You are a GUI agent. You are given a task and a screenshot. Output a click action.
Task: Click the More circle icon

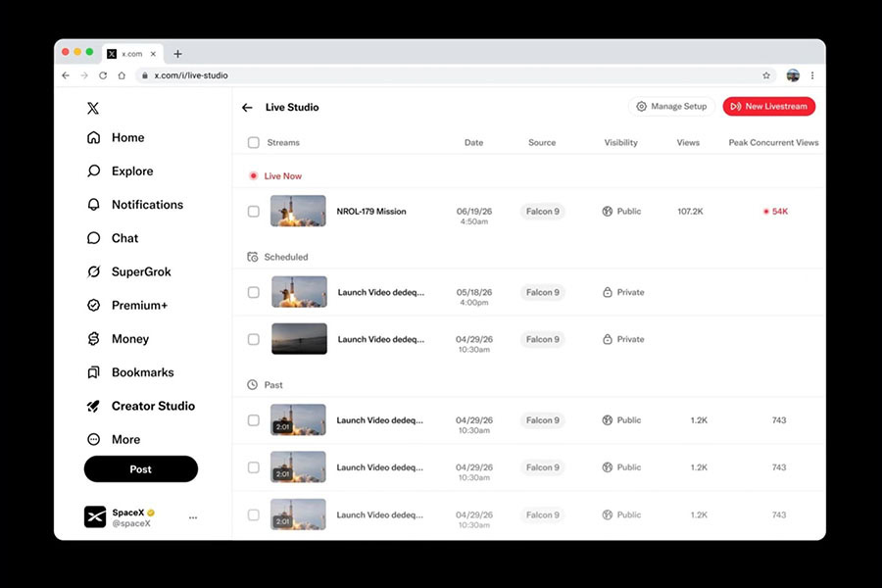click(x=93, y=439)
